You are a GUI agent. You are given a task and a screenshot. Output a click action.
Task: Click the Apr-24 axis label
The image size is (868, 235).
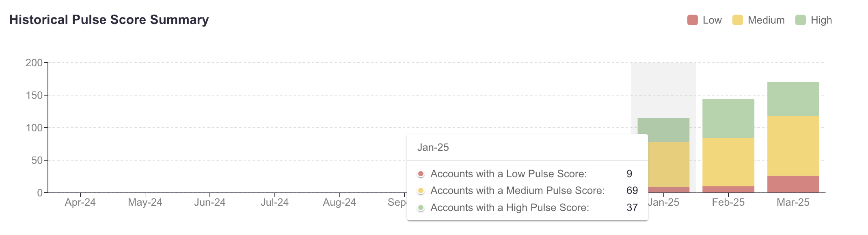[80, 202]
